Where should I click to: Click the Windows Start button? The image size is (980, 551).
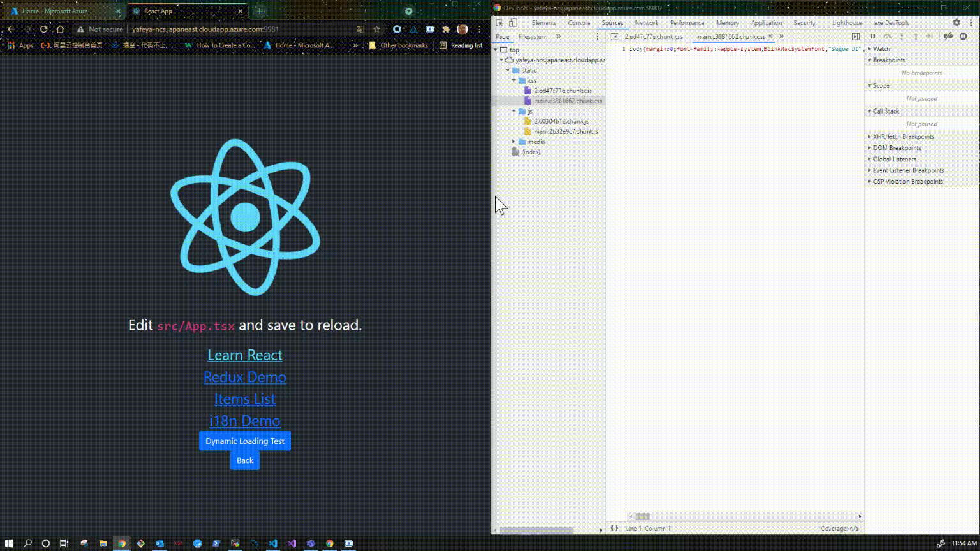coord(9,543)
